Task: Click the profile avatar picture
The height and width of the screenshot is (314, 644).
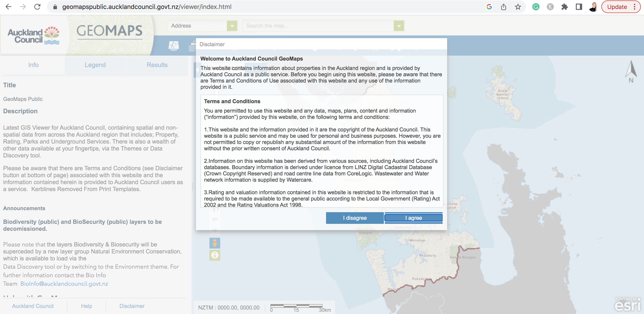Action: pos(593,7)
